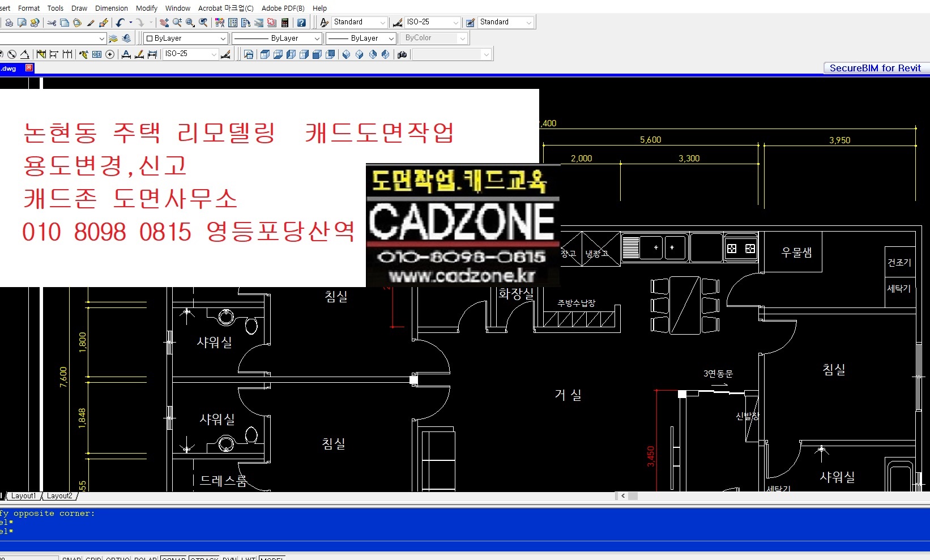Open the Format menu

[29, 8]
